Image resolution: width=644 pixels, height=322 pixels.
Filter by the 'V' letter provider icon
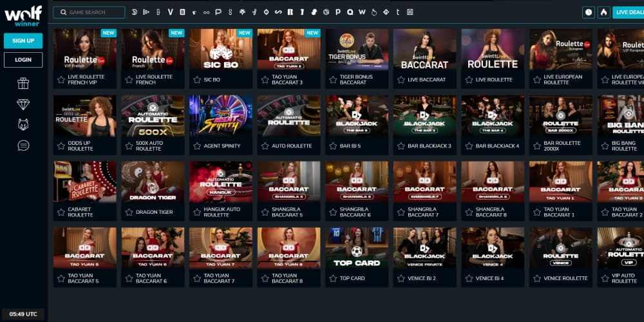(x=171, y=12)
